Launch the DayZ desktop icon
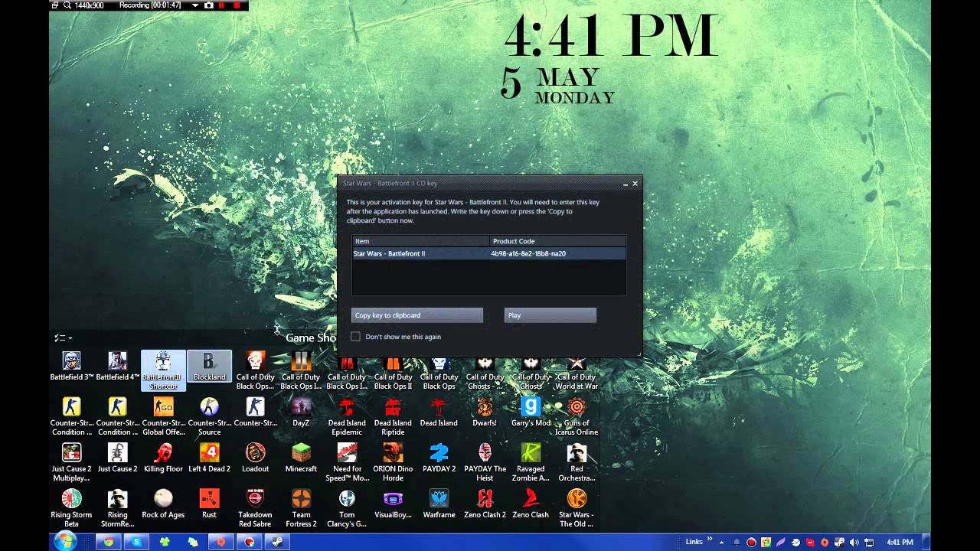The height and width of the screenshot is (551, 980). (x=301, y=412)
